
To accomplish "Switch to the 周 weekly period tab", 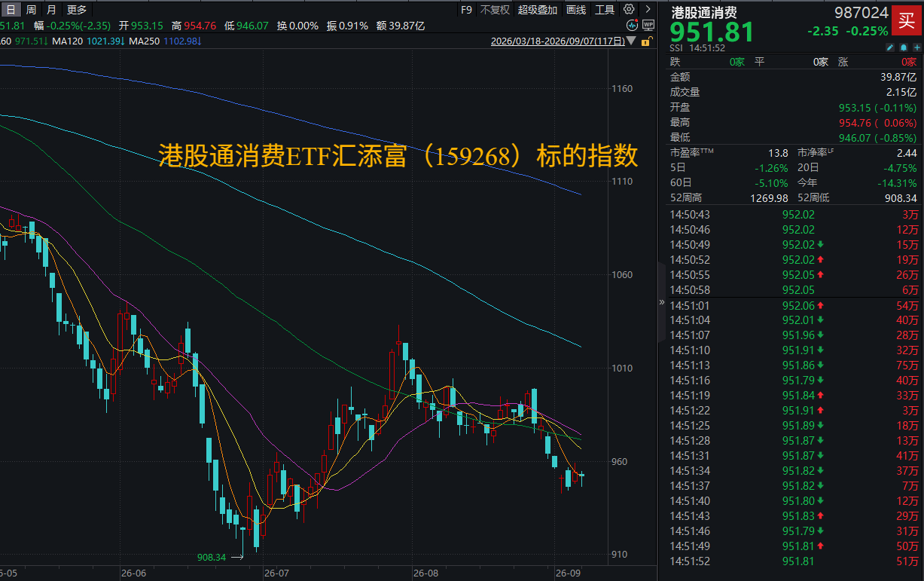I will coord(31,10).
